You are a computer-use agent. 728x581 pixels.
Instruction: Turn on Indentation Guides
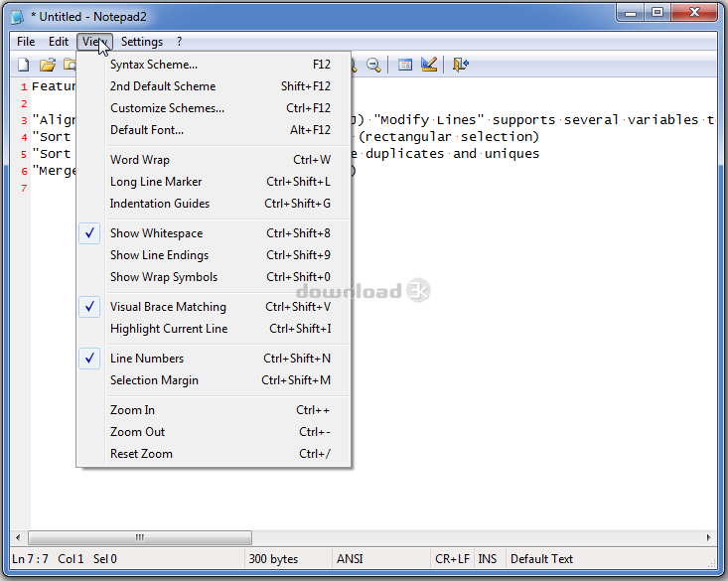point(215,204)
